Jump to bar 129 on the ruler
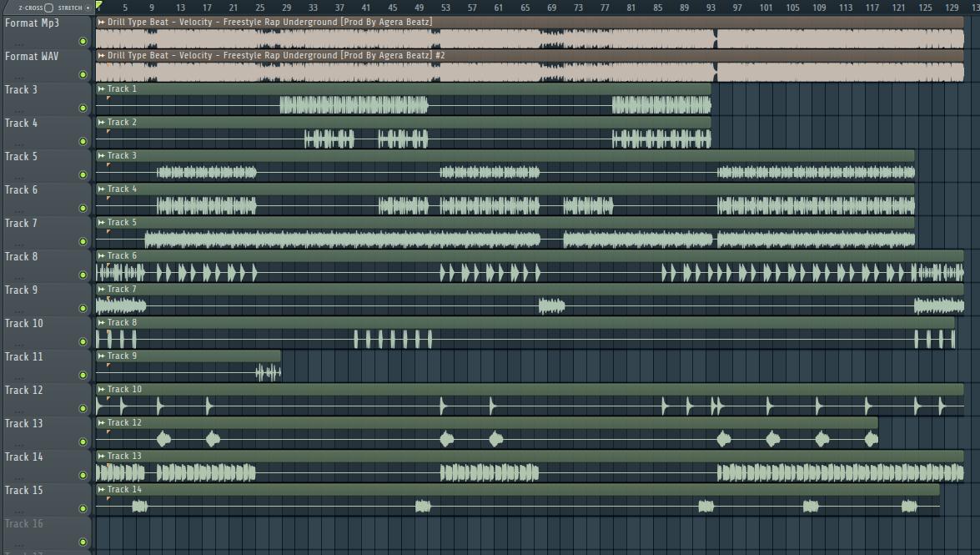 click(x=952, y=8)
